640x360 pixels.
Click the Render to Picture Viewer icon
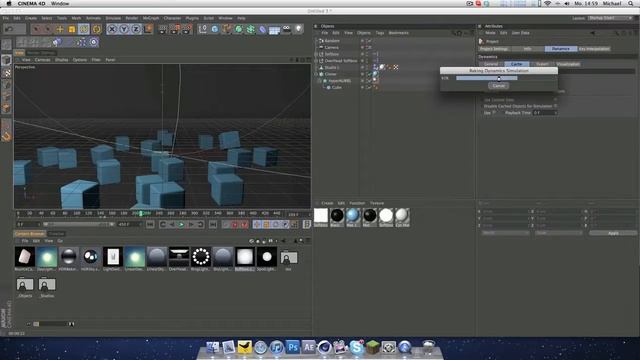pos(175,29)
